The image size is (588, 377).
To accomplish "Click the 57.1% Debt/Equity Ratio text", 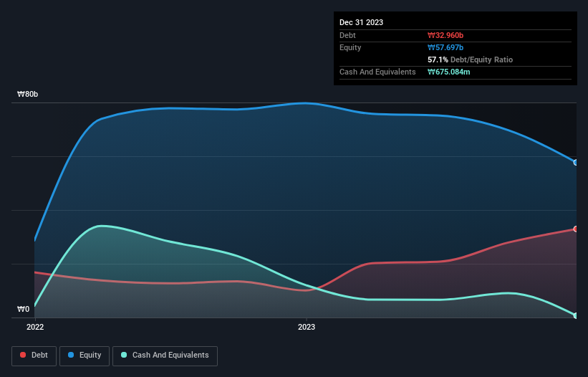I will 471,59.
